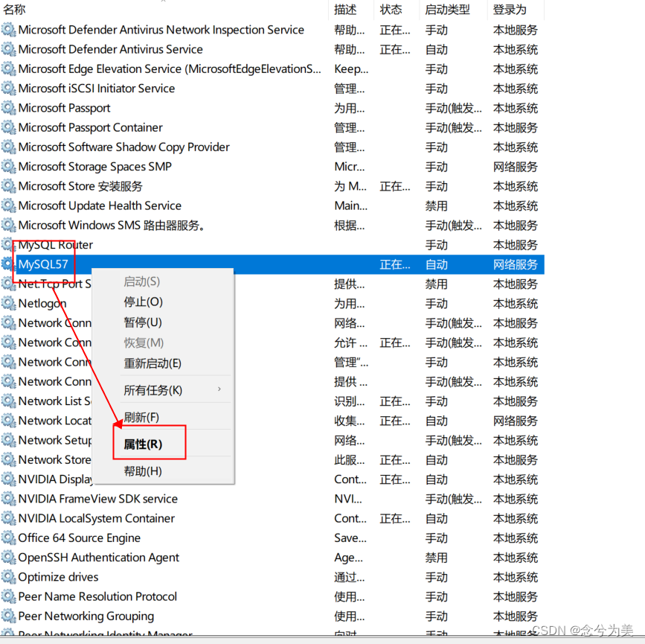Viewport: 645px width, 644px height.
Task: Click 网络服务 login cell of Microsoft Storage Spaces SMP
Action: point(516,167)
